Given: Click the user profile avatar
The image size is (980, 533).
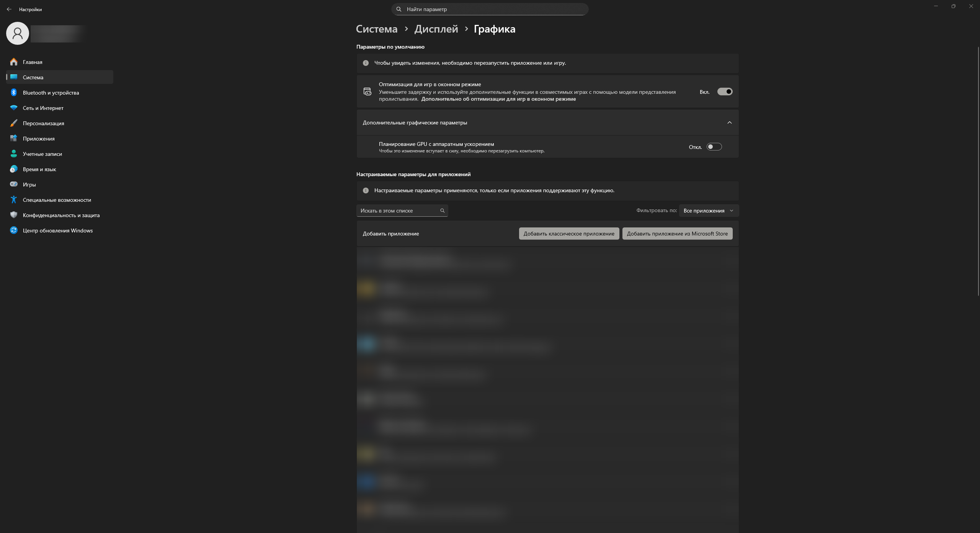Looking at the screenshot, I should [18, 33].
